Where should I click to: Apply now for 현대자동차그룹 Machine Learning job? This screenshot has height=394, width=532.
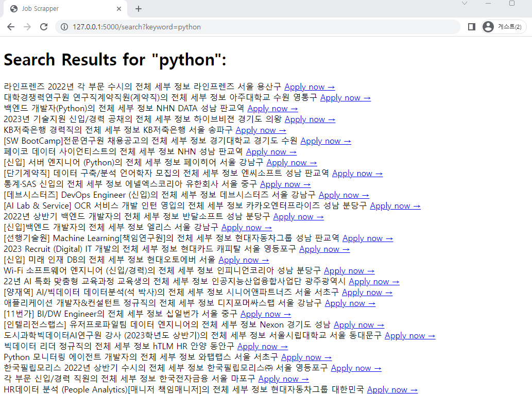tap(368, 238)
